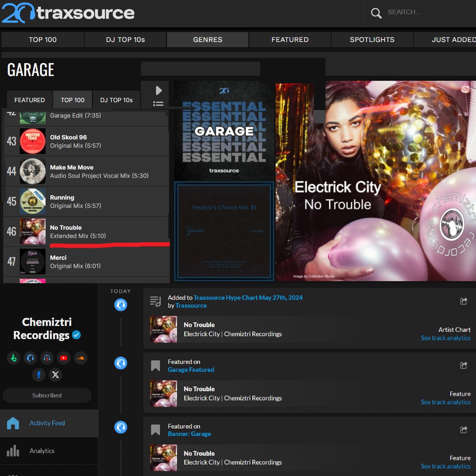Open the playlist queue icon below play
This screenshot has height=476, width=476.
pyautogui.click(x=158, y=104)
